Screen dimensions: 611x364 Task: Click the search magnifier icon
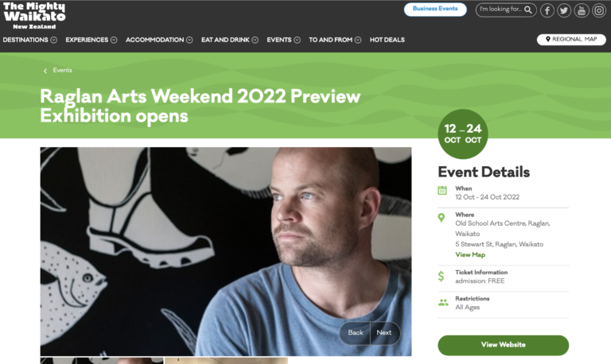(528, 10)
